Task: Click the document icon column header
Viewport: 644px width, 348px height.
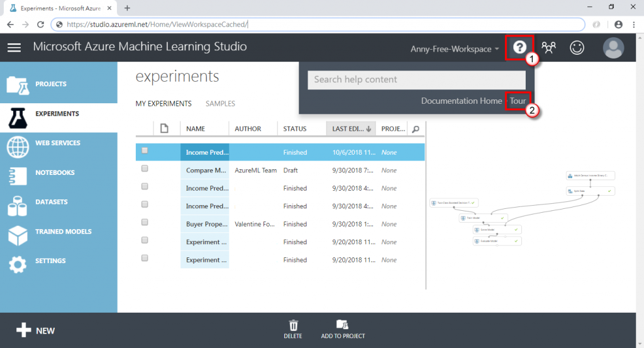Action: tap(164, 128)
